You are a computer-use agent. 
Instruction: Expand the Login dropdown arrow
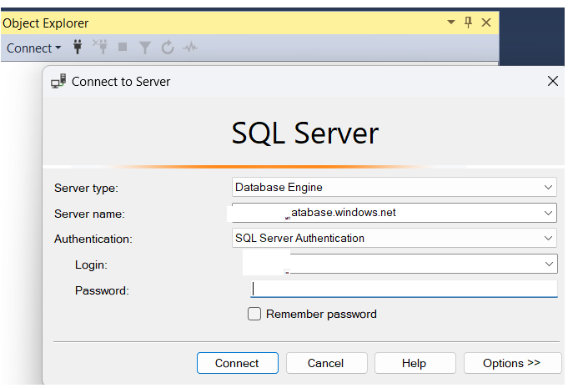click(549, 265)
